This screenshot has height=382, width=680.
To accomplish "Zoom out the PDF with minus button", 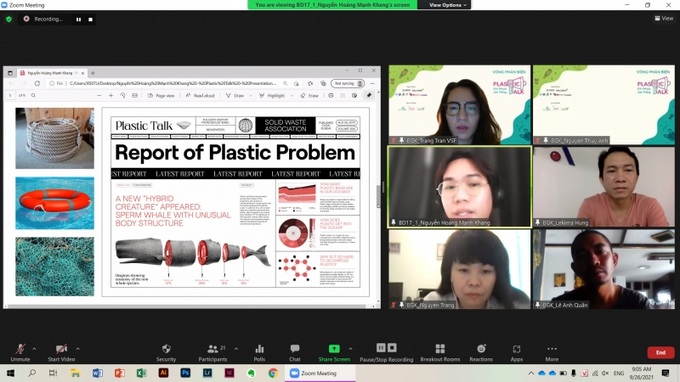I will click(x=99, y=95).
